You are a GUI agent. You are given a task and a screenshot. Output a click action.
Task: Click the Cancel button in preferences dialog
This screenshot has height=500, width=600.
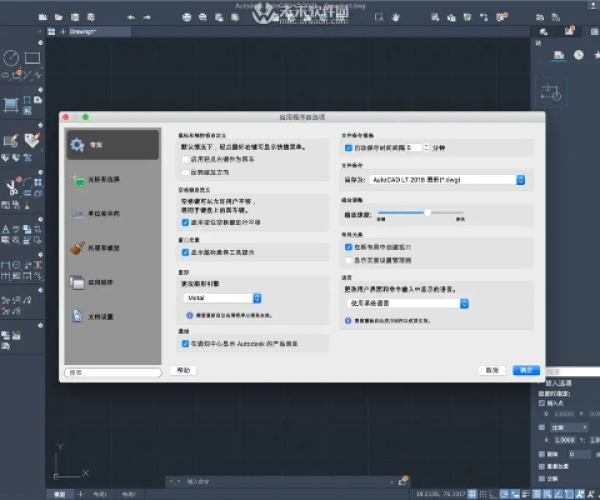(492, 370)
